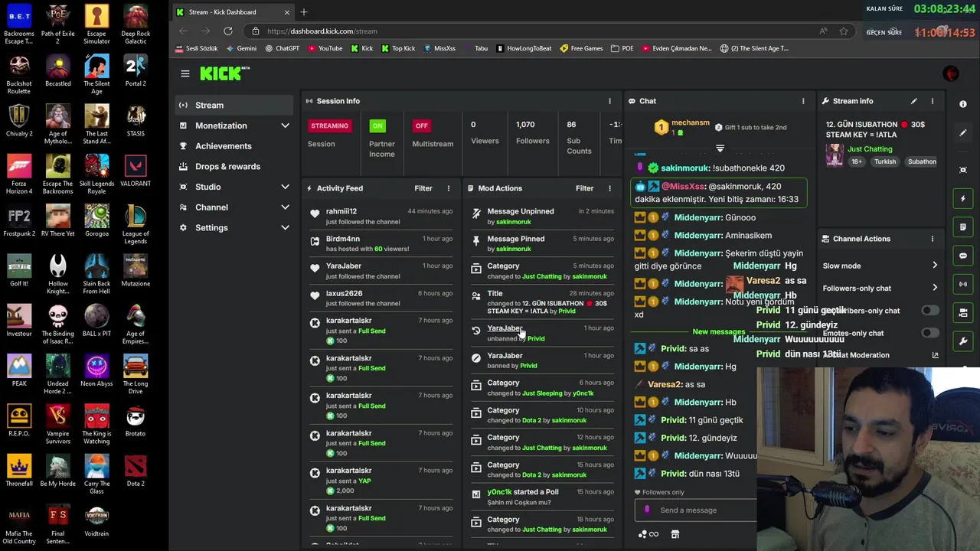Click the Just Chatting category link in Stream info

tap(870, 149)
